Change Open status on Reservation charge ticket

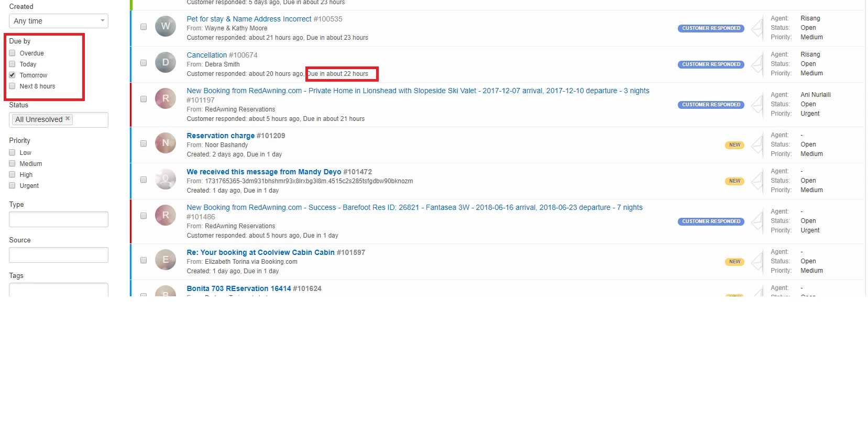(808, 144)
